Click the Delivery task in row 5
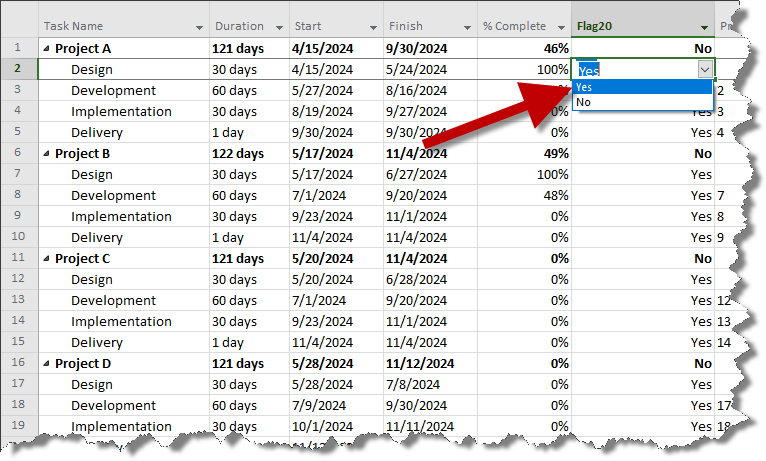Viewport: 766px width, 461px height. coord(97,133)
